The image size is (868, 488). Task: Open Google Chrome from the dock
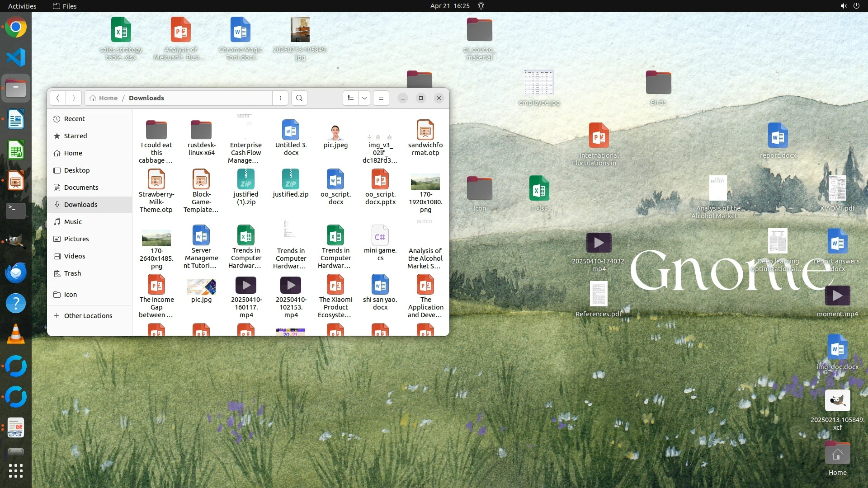tap(16, 27)
